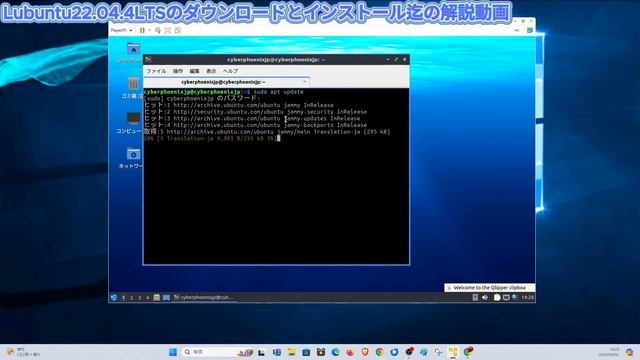Open the コンピュータ desktop icon

click(133, 118)
